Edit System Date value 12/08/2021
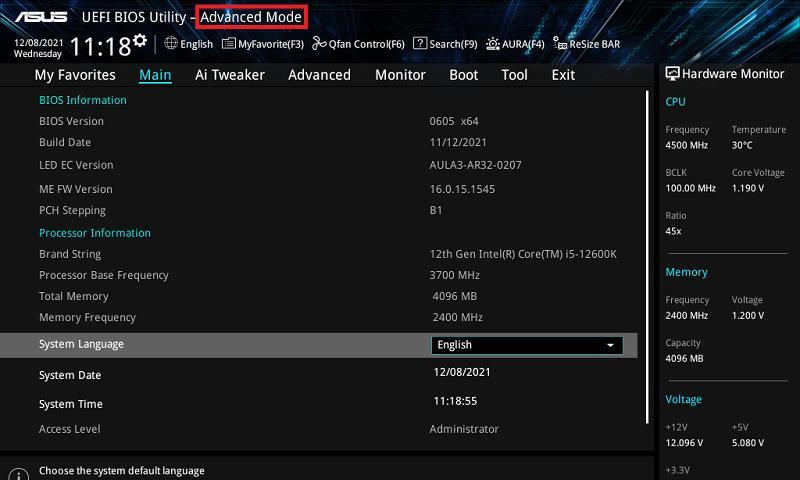Screen dimensions: 800x480 462,372
